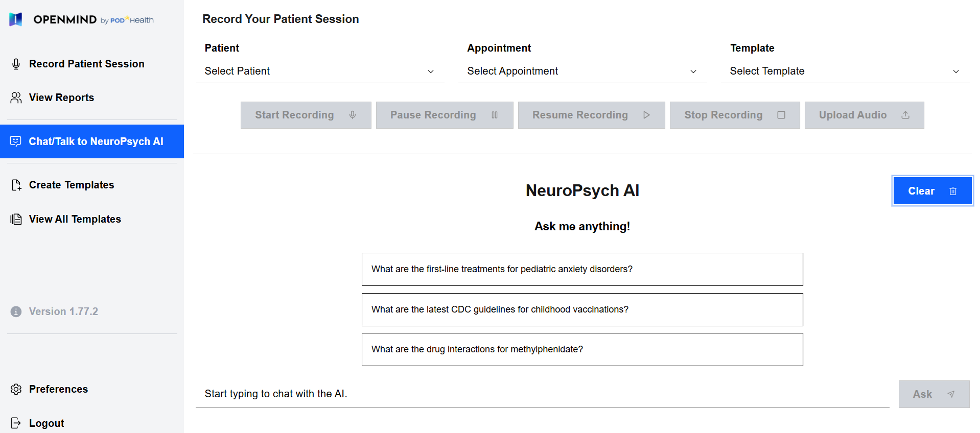Click the version info icon

(x=16, y=311)
